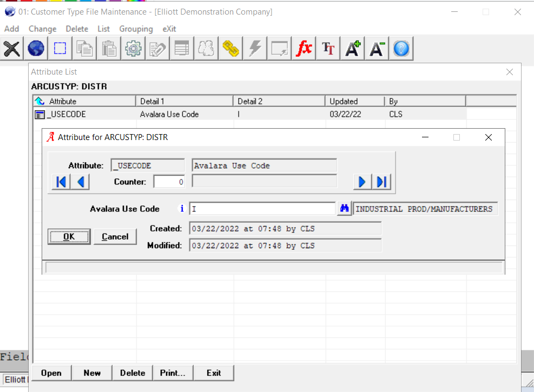Click the New button in Attribute List
This screenshot has width=534, height=392.
click(92, 373)
